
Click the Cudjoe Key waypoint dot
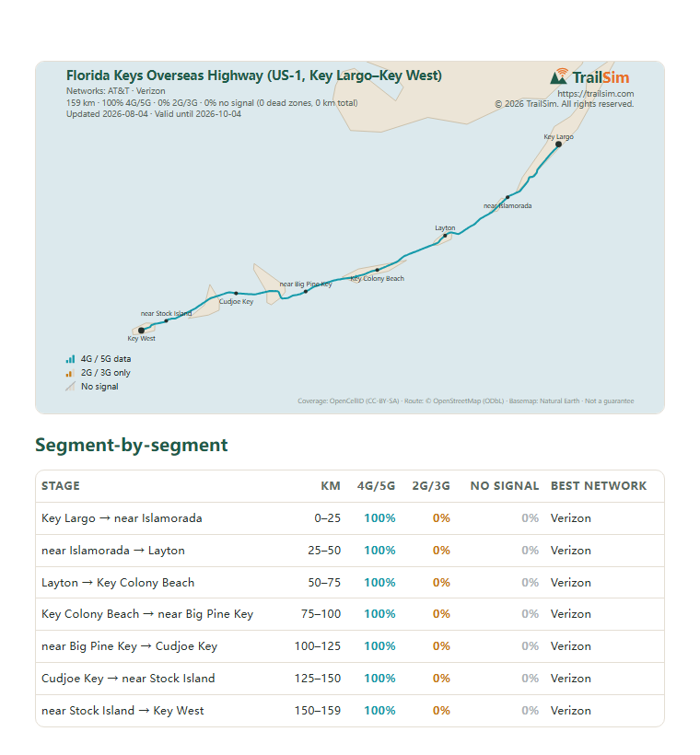pos(236,293)
